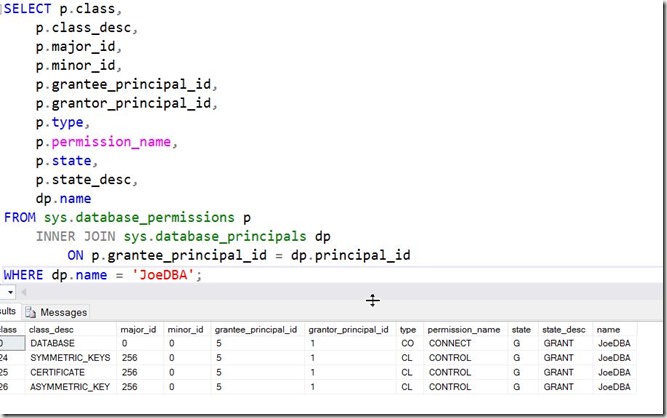This screenshot has width=667, height=418.
Task: Click the state_desc column header
Action: point(564,330)
